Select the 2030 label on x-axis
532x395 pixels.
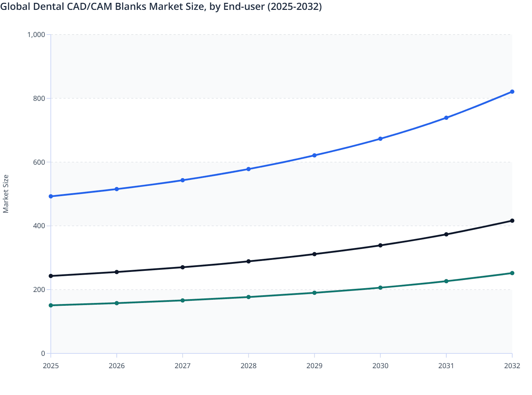point(380,366)
